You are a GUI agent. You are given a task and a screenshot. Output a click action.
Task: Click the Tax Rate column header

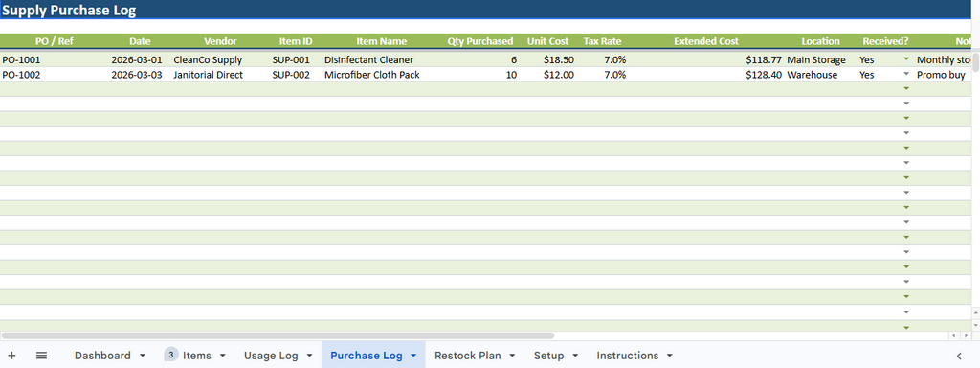tap(603, 41)
